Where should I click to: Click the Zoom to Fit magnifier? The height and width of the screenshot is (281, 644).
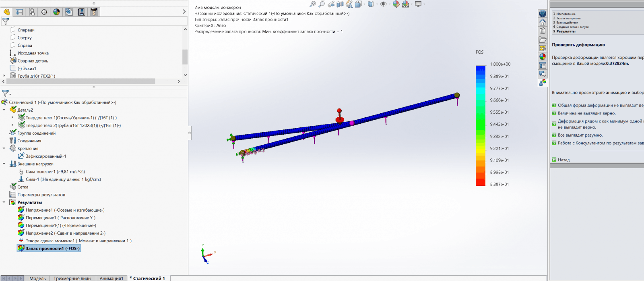click(x=313, y=4)
